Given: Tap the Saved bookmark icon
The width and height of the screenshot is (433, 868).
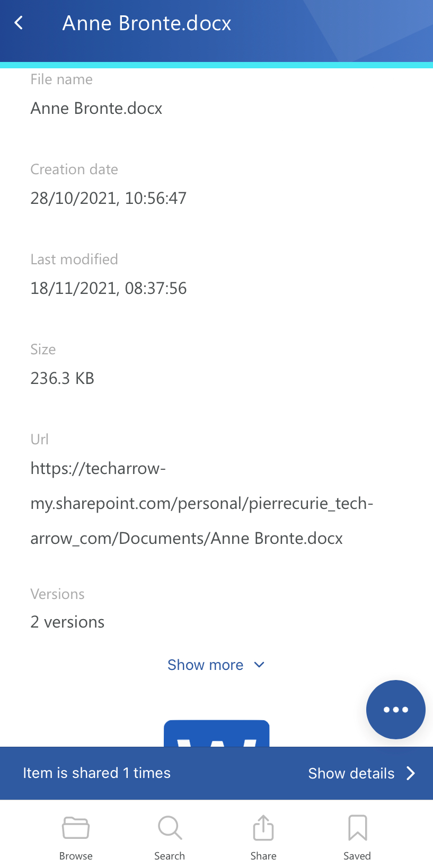Looking at the screenshot, I should pyautogui.click(x=357, y=828).
